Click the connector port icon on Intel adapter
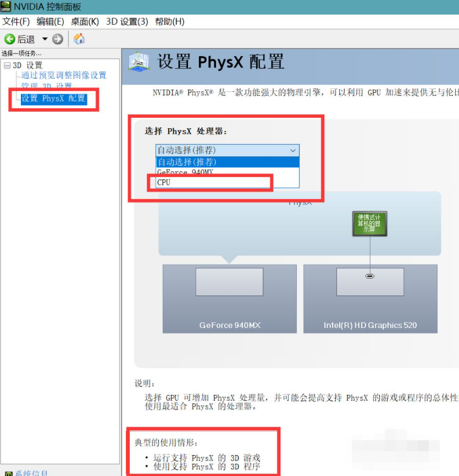The height and width of the screenshot is (476, 459). 370,276
